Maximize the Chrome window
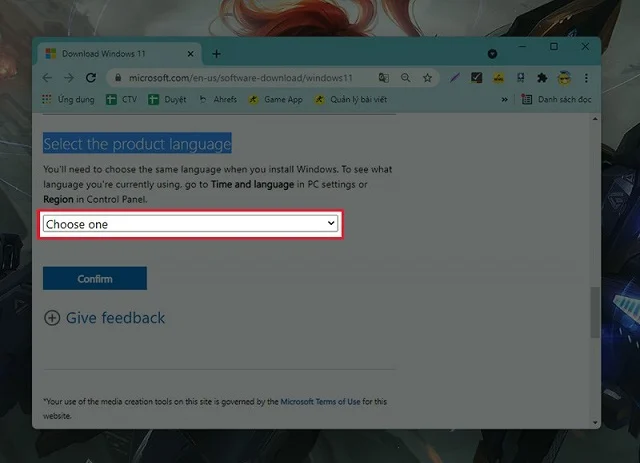Image resolution: width=640 pixels, height=463 pixels. [553, 46]
